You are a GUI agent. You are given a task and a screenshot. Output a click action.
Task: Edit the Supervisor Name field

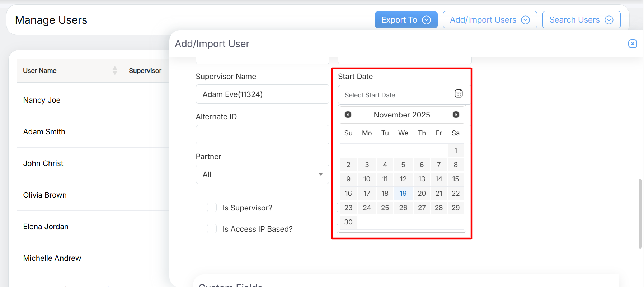tap(262, 94)
